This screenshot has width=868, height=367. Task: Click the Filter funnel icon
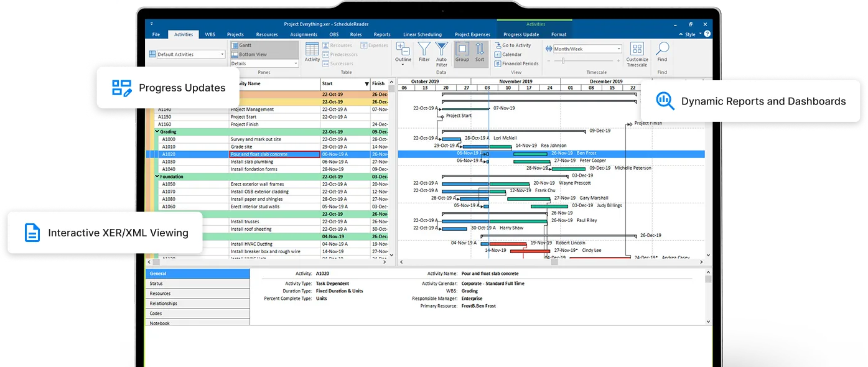[x=424, y=52]
